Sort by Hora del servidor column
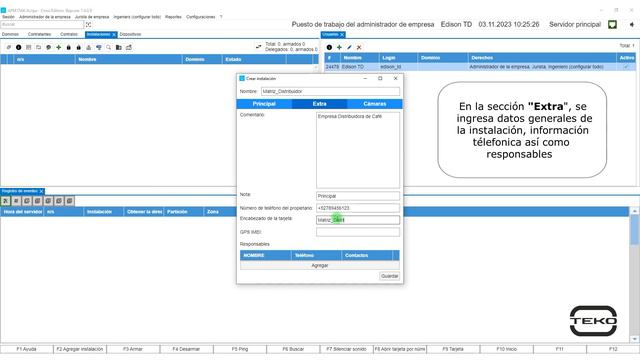Screen dimensions: 640x360 click(22, 212)
